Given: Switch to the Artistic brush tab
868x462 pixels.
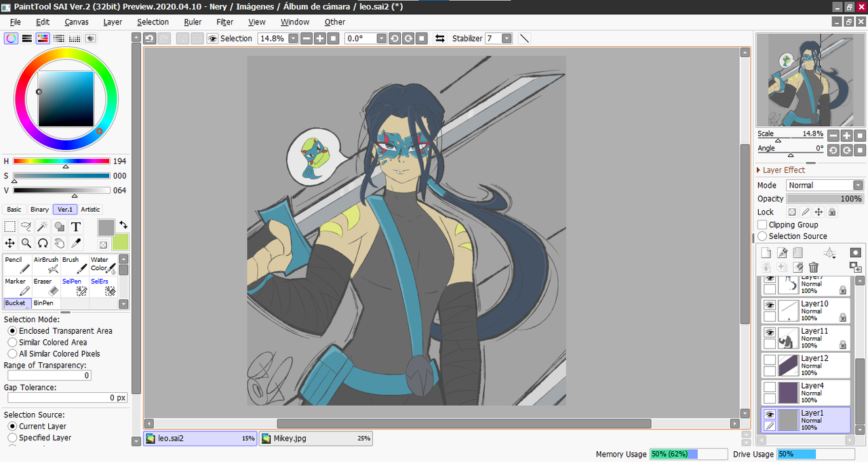Looking at the screenshot, I should pyautogui.click(x=90, y=210).
